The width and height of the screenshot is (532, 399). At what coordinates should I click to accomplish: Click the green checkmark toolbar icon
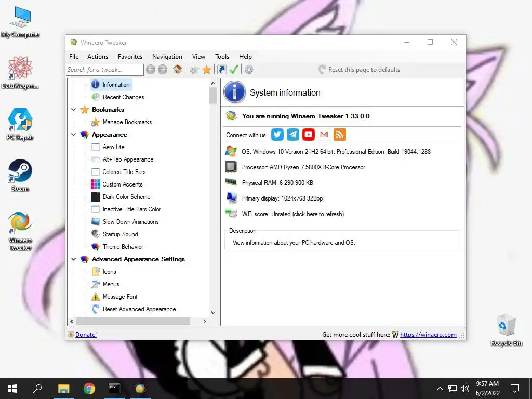(234, 70)
